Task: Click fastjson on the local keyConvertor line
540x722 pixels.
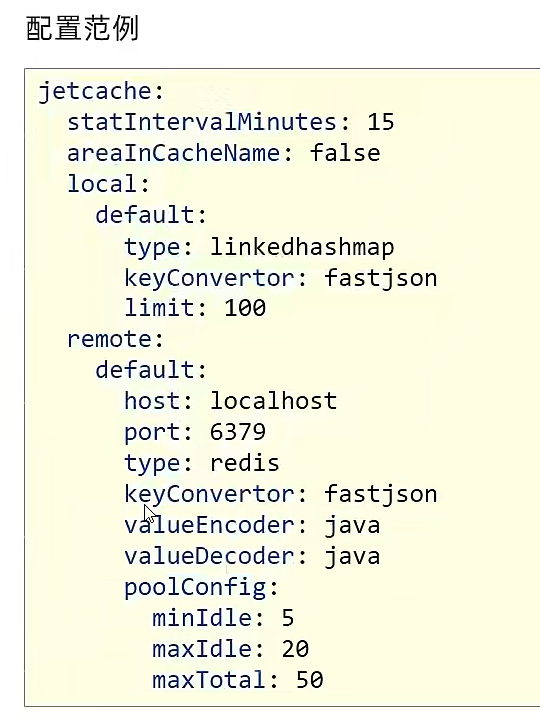Action: click(381, 279)
